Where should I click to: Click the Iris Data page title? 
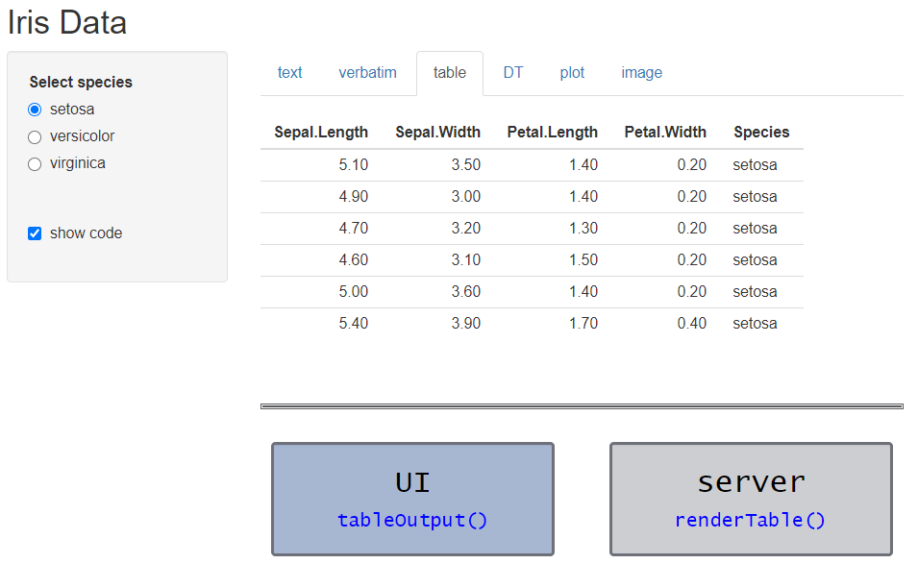pos(66,23)
